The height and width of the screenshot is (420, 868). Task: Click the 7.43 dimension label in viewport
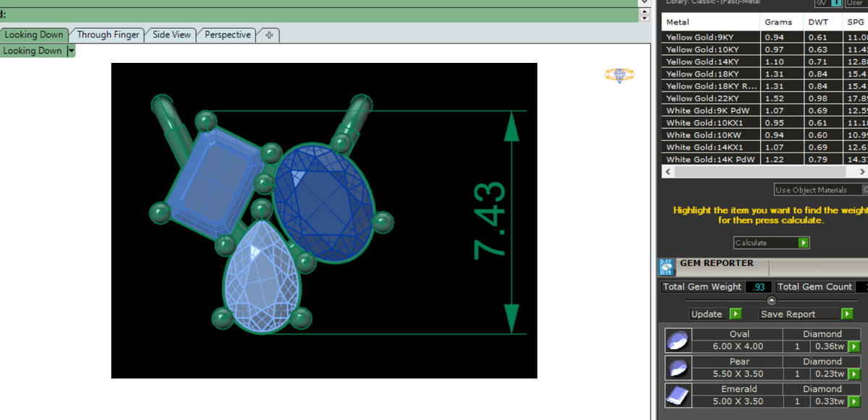(x=489, y=220)
